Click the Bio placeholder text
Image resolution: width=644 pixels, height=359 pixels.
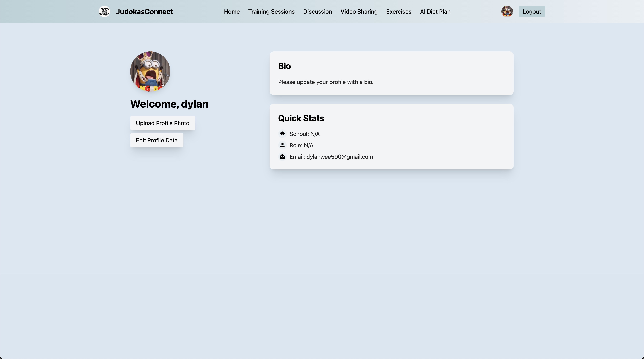pos(326,82)
